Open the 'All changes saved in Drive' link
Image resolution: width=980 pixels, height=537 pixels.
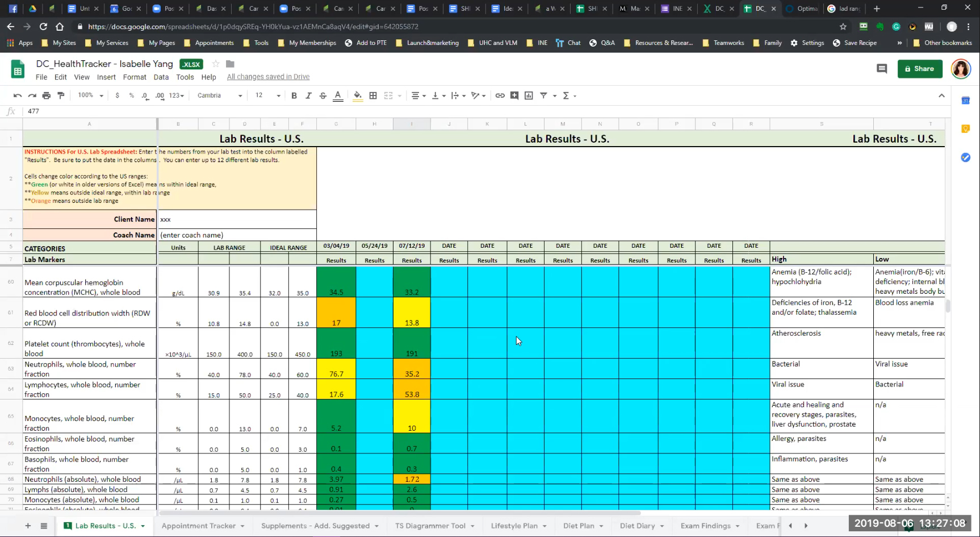click(268, 77)
